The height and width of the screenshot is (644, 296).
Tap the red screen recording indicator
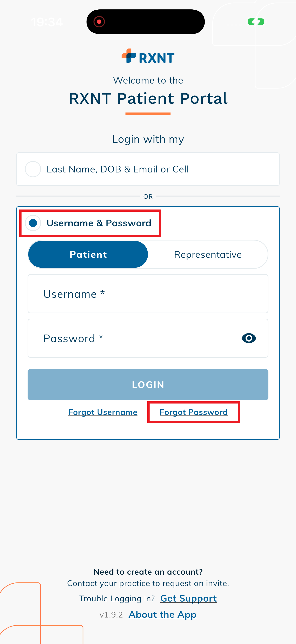click(x=99, y=22)
